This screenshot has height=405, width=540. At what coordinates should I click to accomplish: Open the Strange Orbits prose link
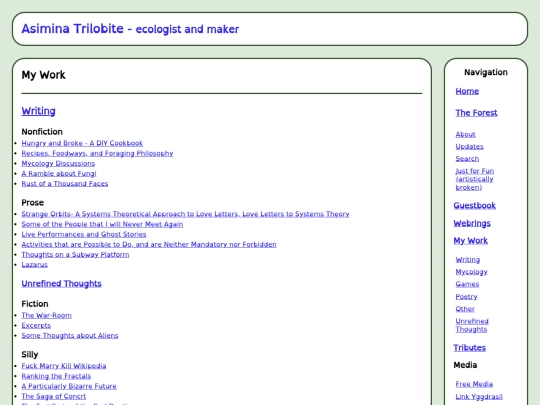[x=185, y=214]
